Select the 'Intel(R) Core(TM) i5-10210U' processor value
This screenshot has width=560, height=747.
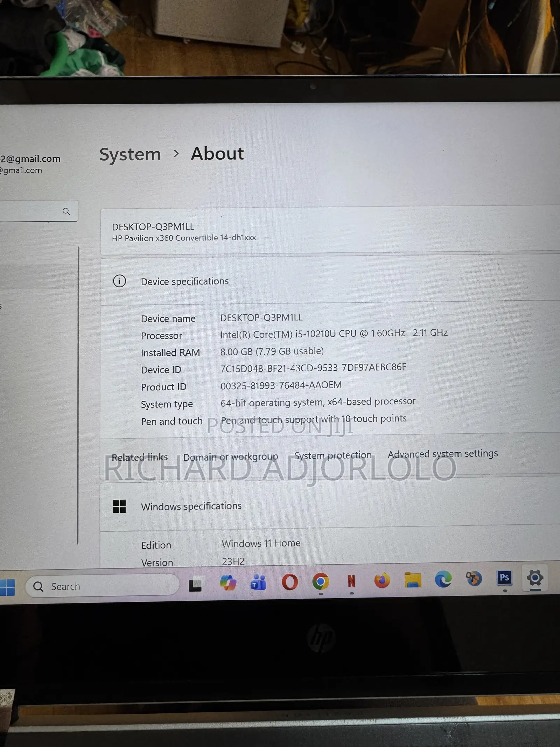[x=334, y=334]
